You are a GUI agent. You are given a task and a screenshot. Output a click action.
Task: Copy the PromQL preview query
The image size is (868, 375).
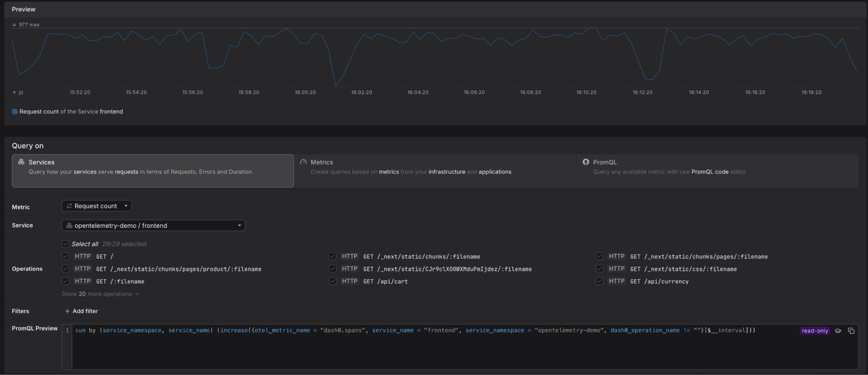coord(851,331)
